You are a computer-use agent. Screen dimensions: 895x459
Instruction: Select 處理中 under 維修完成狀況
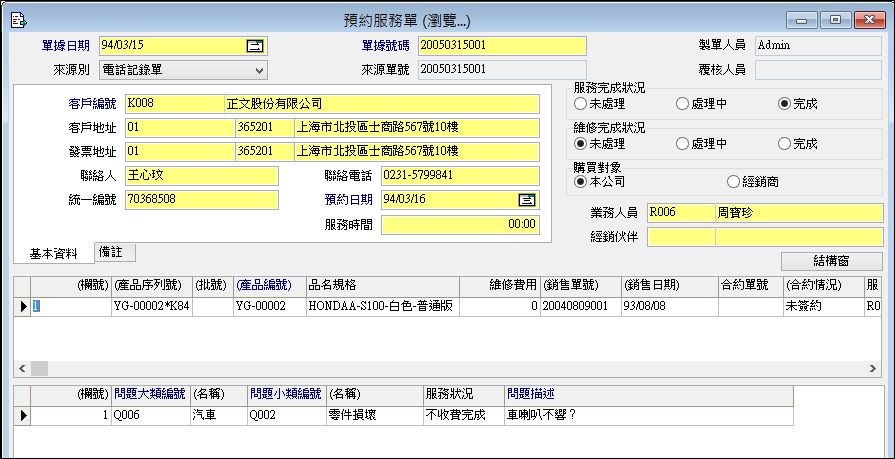pos(682,144)
